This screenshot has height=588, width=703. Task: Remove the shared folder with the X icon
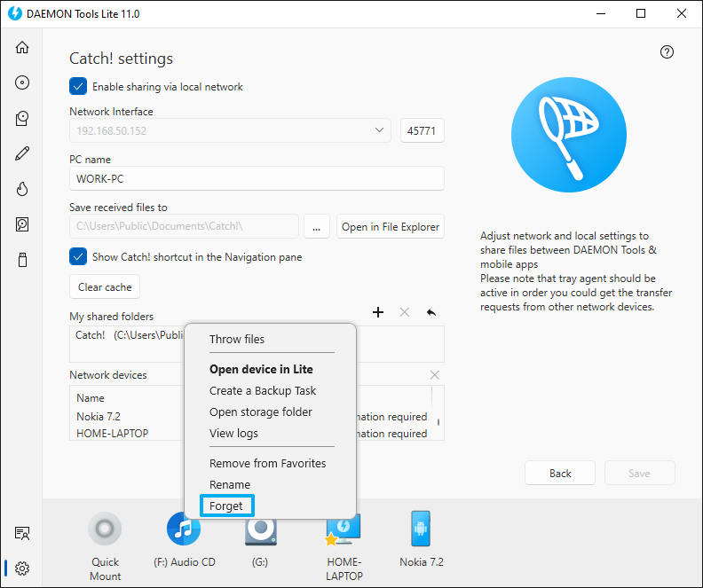point(405,312)
